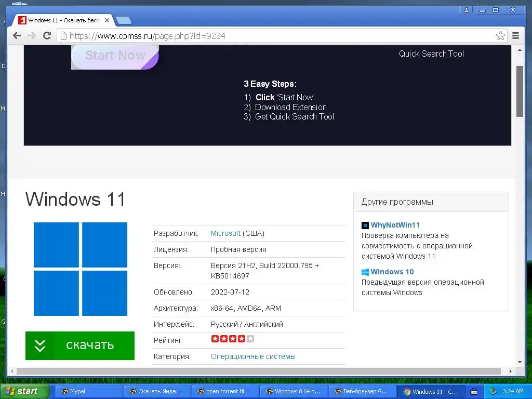Click the system tray icon beside the clock
Screen dimensions: 532x399
click(493, 391)
